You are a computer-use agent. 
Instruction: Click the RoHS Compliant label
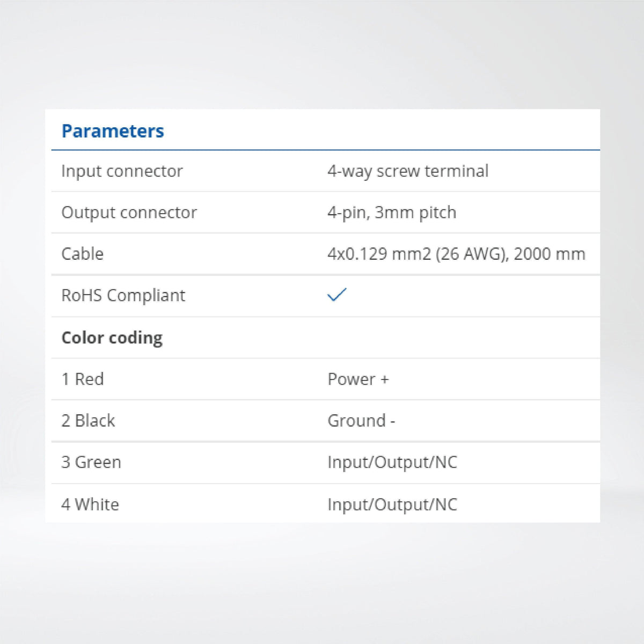pos(123,295)
